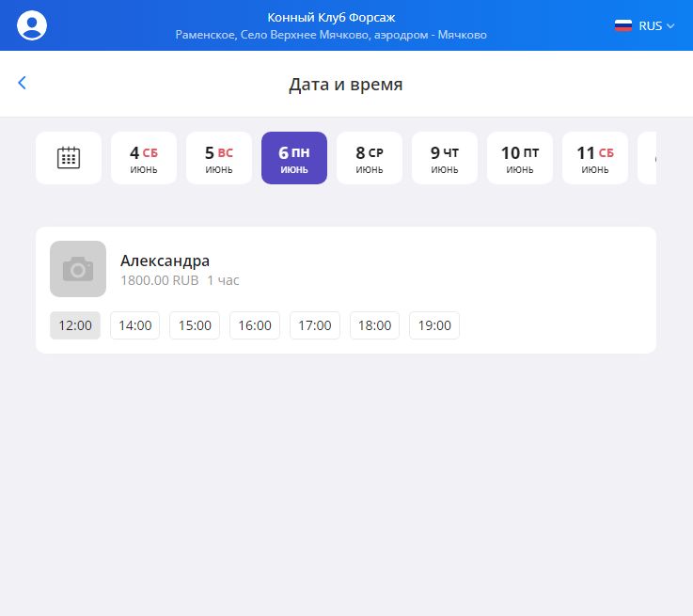Choose the 17:00 time slot

pos(315,325)
